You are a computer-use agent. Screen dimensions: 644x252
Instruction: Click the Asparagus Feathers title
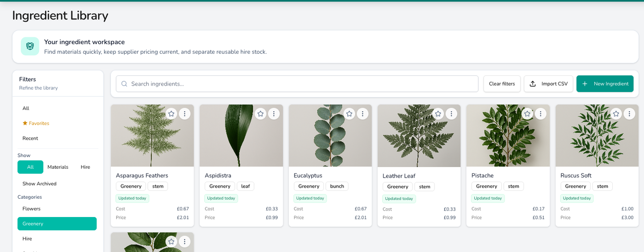point(142,176)
